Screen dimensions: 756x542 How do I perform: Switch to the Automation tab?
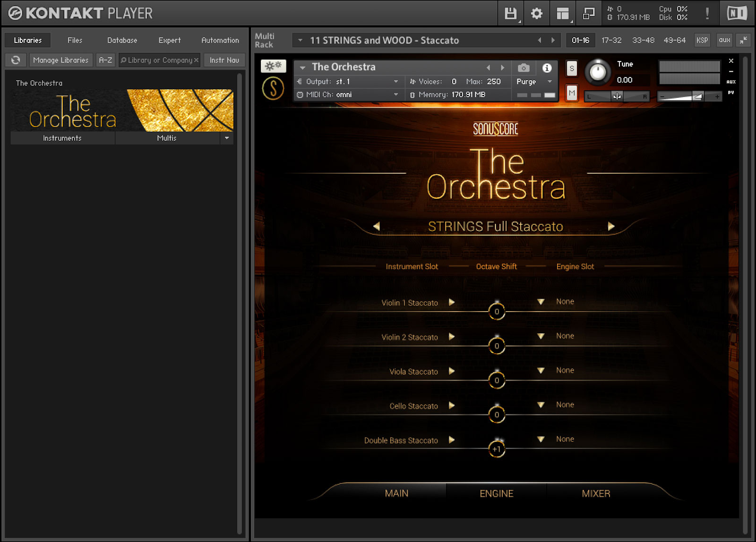220,40
